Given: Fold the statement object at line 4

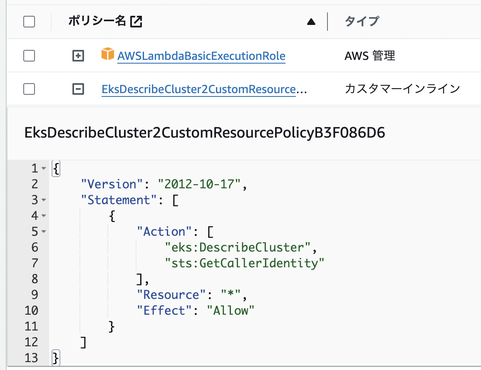Looking at the screenshot, I should click(x=44, y=216).
